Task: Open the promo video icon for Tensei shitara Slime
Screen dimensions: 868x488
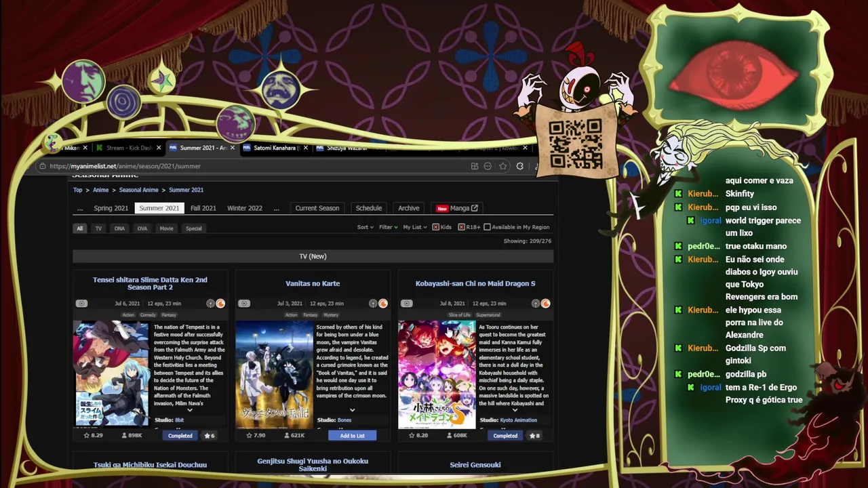Action: (81, 304)
